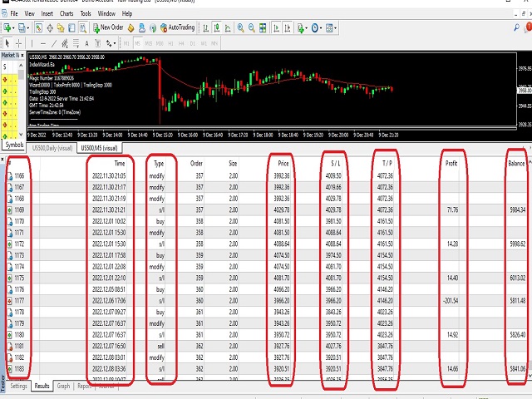Open the Templates dropdown

(331, 27)
